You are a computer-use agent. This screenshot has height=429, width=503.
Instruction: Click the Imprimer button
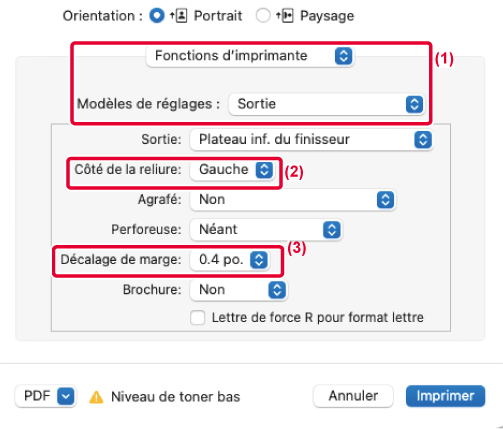pos(445,396)
